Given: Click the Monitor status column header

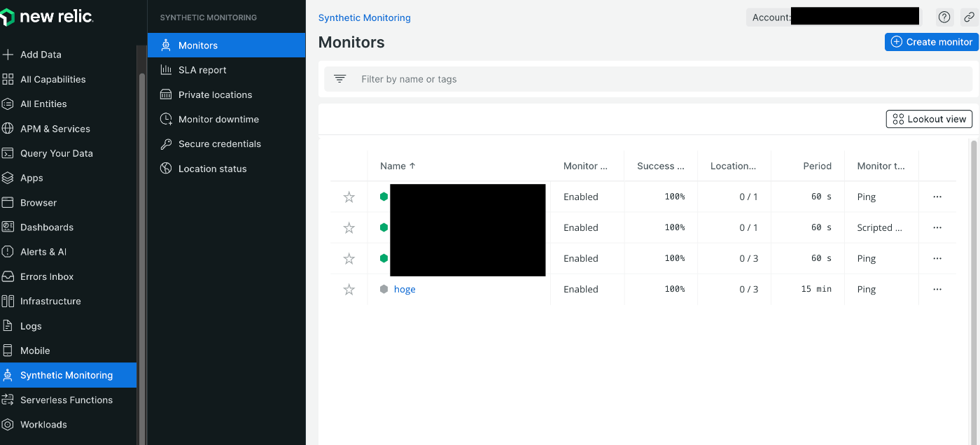Looking at the screenshot, I should (585, 166).
